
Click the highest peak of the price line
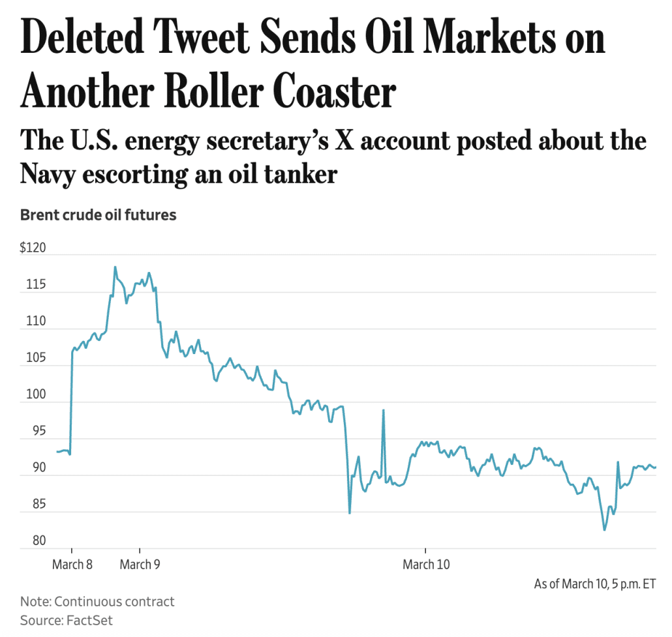tap(115, 267)
